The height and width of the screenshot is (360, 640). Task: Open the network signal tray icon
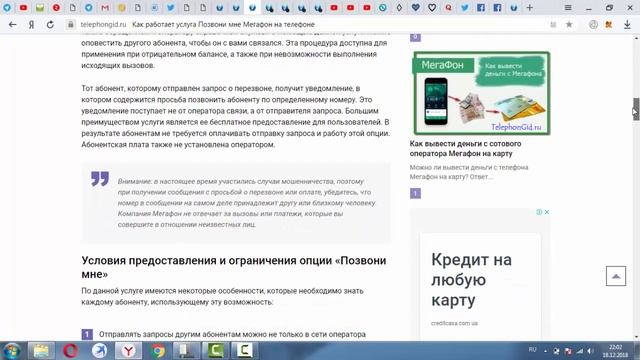[x=580, y=351]
